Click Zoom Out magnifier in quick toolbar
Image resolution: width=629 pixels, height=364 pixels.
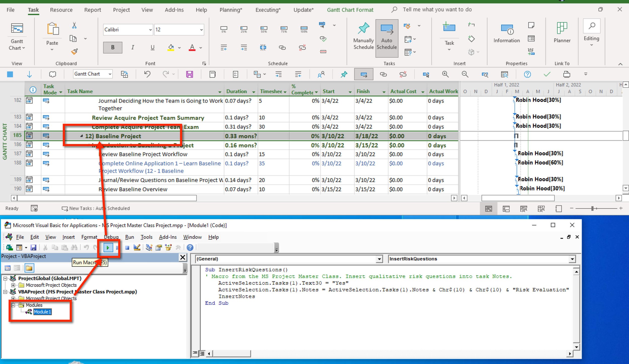coord(465,74)
